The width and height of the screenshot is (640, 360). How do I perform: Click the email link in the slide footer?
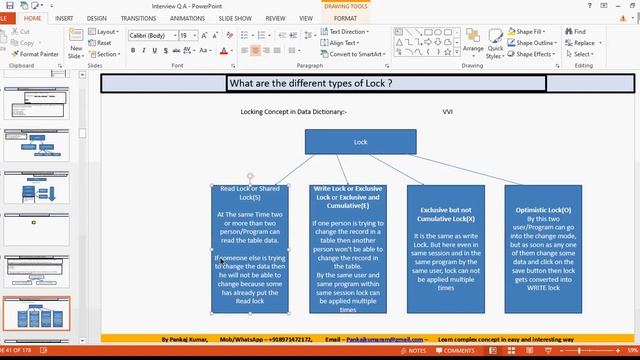pyautogui.click(x=384, y=339)
